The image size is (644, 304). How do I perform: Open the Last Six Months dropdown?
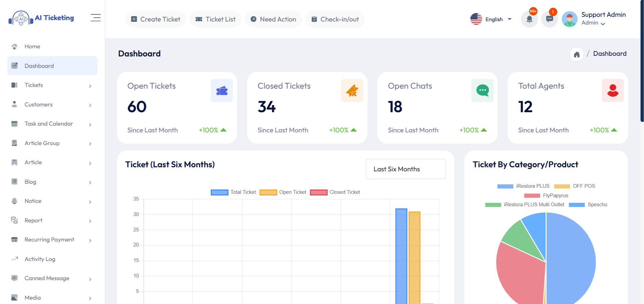coord(405,169)
